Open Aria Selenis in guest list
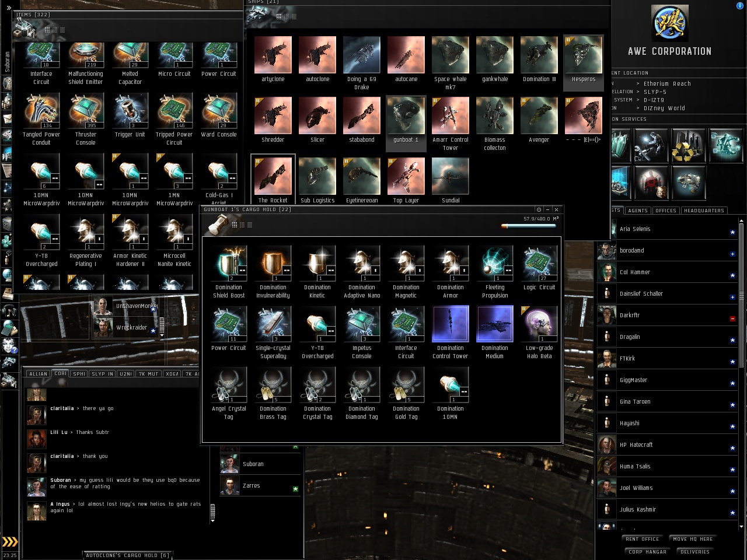Image resolution: width=747 pixels, height=560 pixels. (x=668, y=229)
